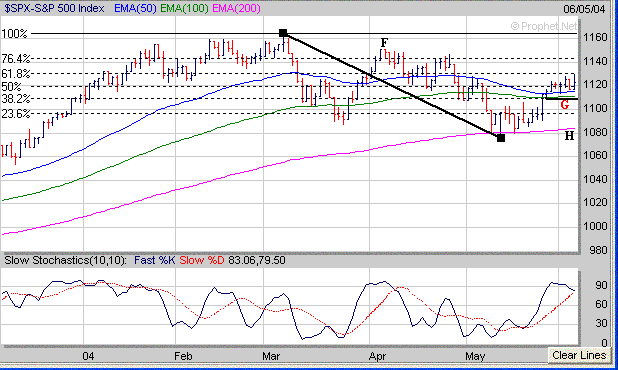Screen dimensions: 618x370
Task: Click the F annotation letter
Action: pos(384,43)
